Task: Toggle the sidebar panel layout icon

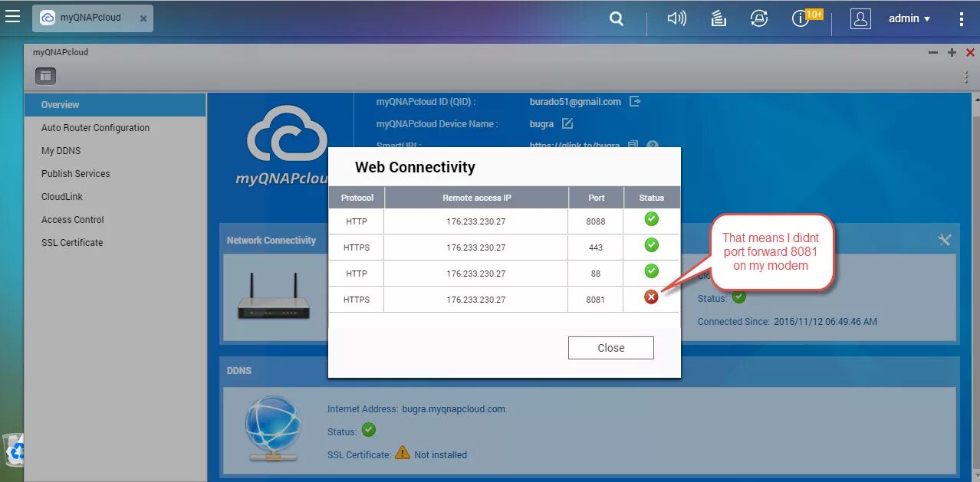Action: (x=45, y=76)
